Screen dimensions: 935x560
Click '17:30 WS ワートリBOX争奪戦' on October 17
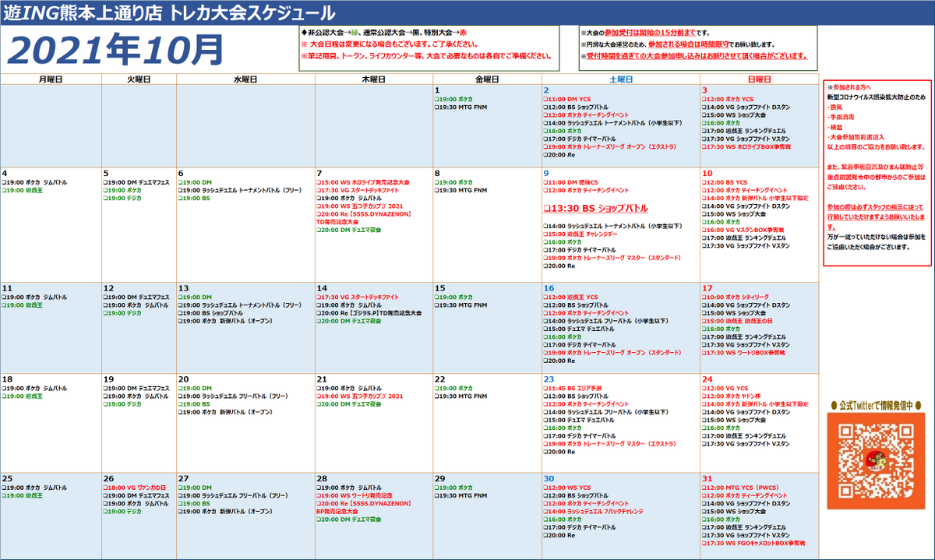click(744, 352)
